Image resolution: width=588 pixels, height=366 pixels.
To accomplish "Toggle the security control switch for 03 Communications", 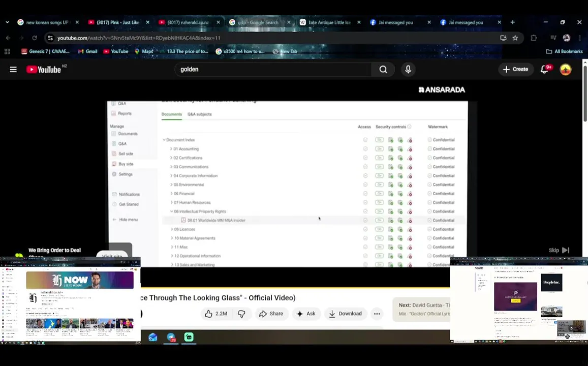I will 380,167.
